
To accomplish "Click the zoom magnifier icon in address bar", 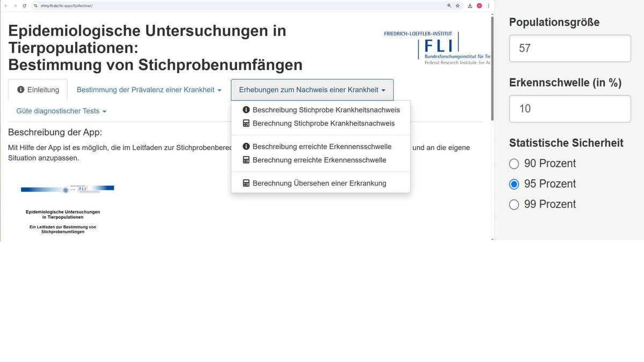I will (x=449, y=5).
